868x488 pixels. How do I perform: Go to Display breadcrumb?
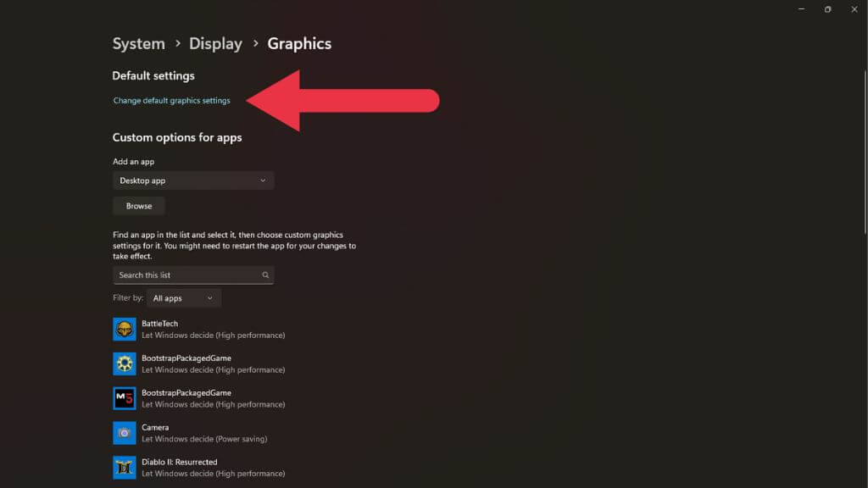click(x=215, y=44)
